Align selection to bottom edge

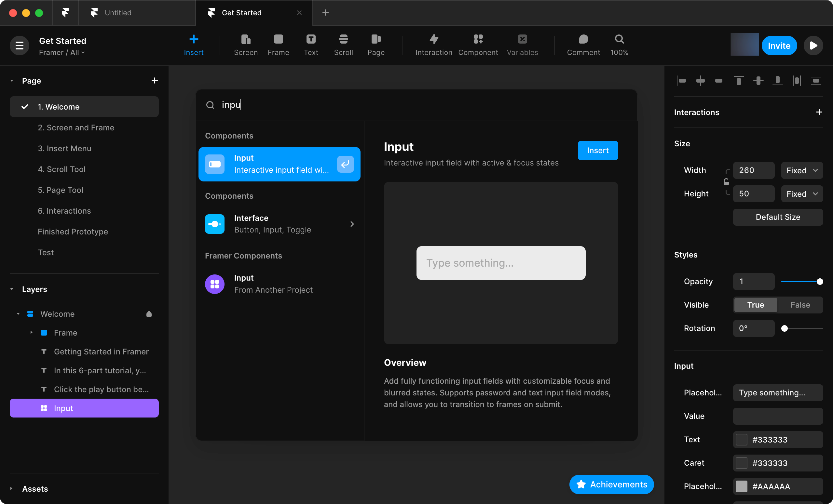(x=778, y=81)
